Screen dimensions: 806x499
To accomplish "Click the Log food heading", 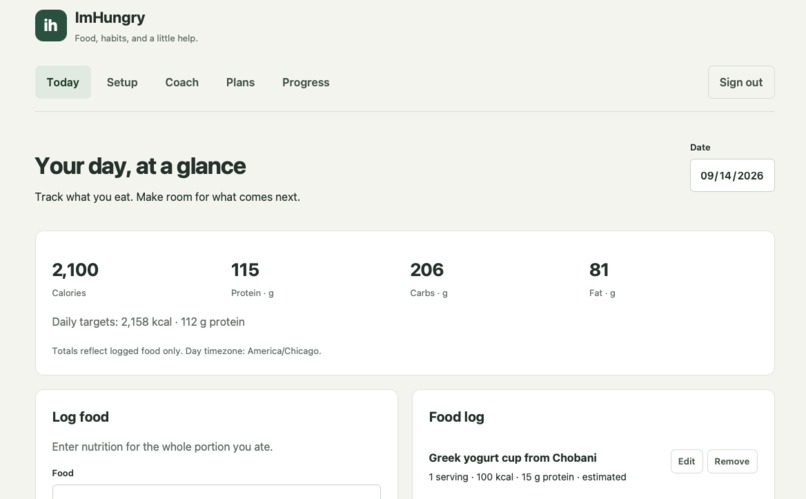I will (80, 417).
